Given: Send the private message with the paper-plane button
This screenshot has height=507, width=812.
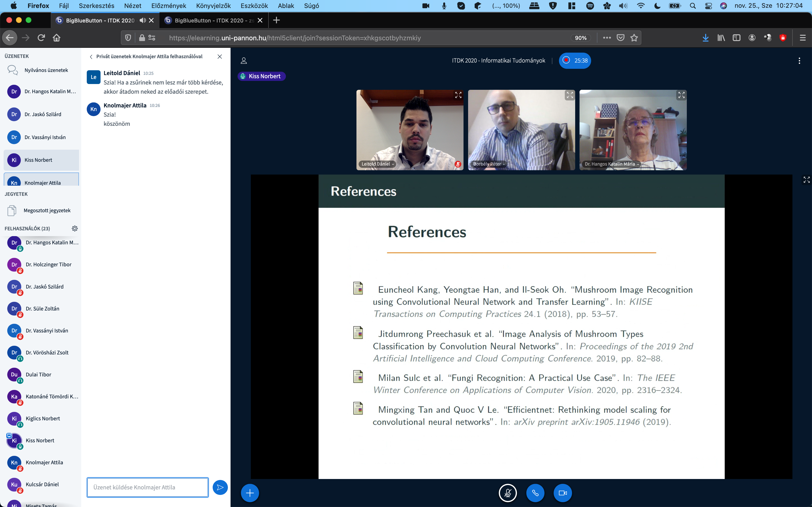Looking at the screenshot, I should click(x=220, y=487).
